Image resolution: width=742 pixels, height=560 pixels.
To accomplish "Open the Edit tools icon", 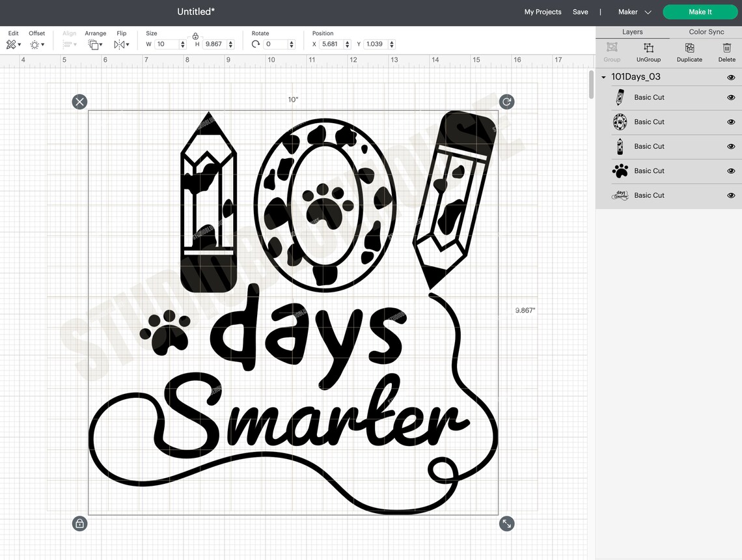I will click(10, 44).
